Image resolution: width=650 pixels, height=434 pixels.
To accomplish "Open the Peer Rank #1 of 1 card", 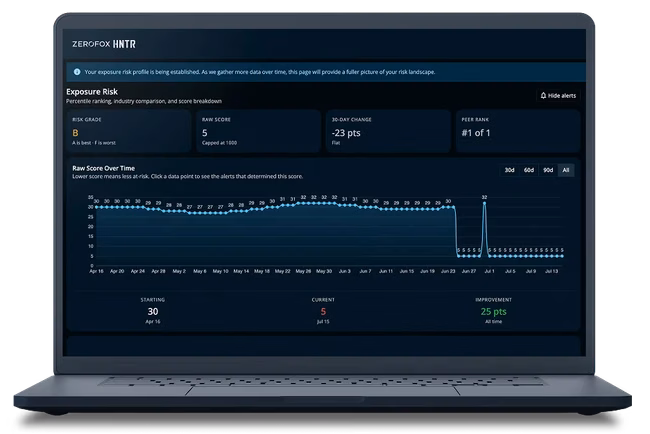I will tap(518, 131).
